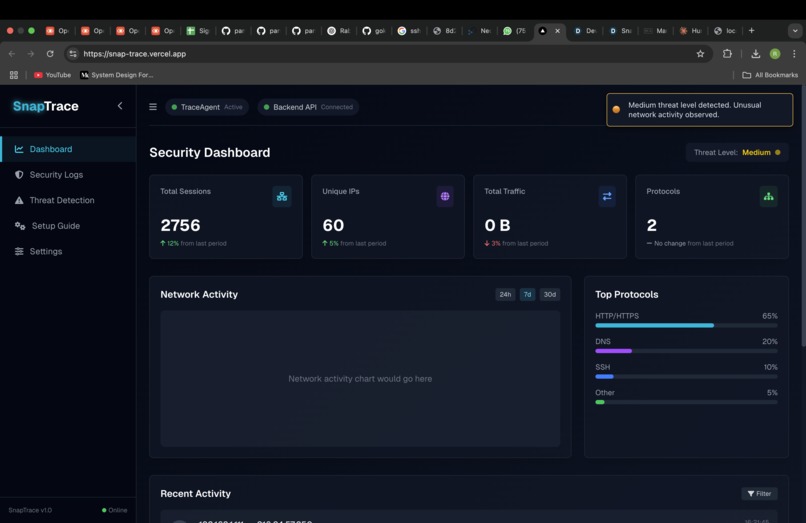The image size is (806, 523).
Task: Click the SnapTrace v1.0 version text
Action: pos(30,510)
